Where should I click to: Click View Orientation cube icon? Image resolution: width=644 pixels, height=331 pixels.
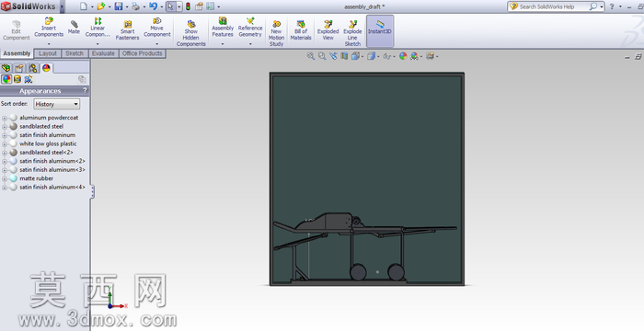(355, 56)
